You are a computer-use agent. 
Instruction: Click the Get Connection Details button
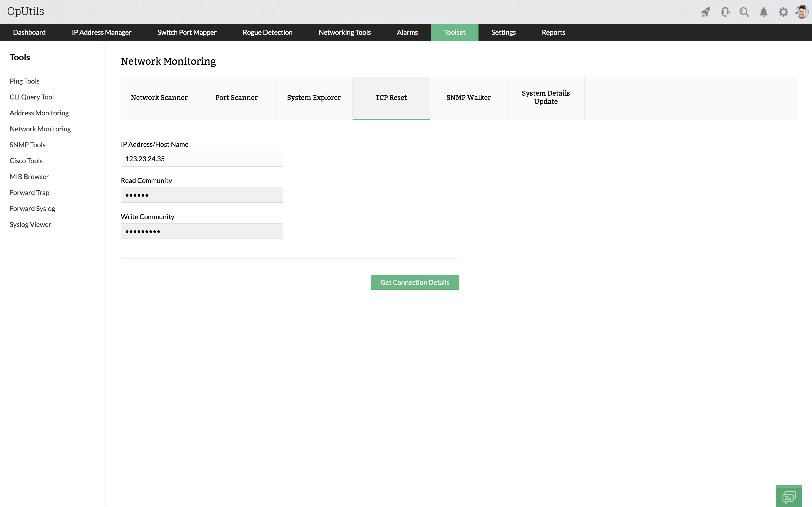pos(415,282)
